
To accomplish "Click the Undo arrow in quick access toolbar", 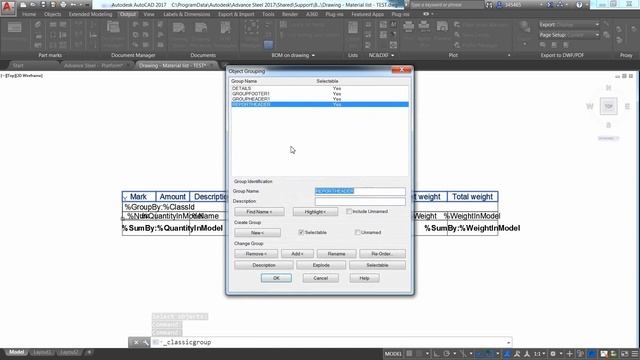I will (73, 5).
